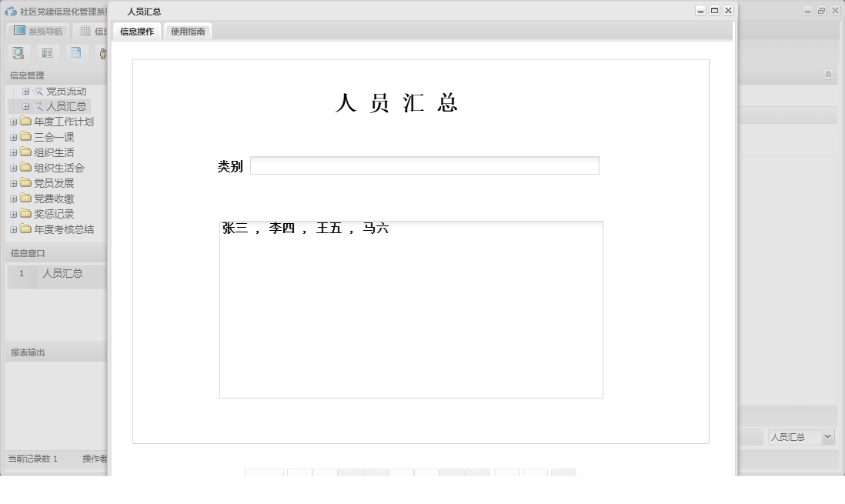Click inside the 类别 input field
The height and width of the screenshot is (504, 845).
click(424, 165)
